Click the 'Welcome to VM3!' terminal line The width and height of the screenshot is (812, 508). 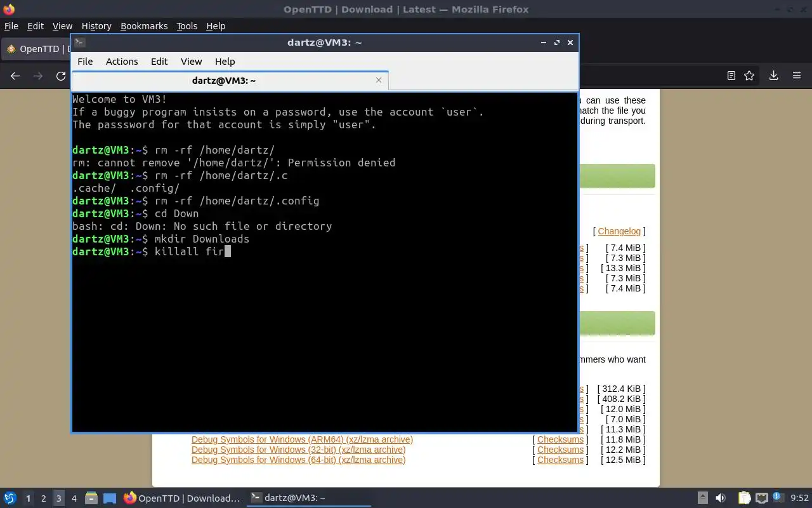pyautogui.click(x=119, y=99)
